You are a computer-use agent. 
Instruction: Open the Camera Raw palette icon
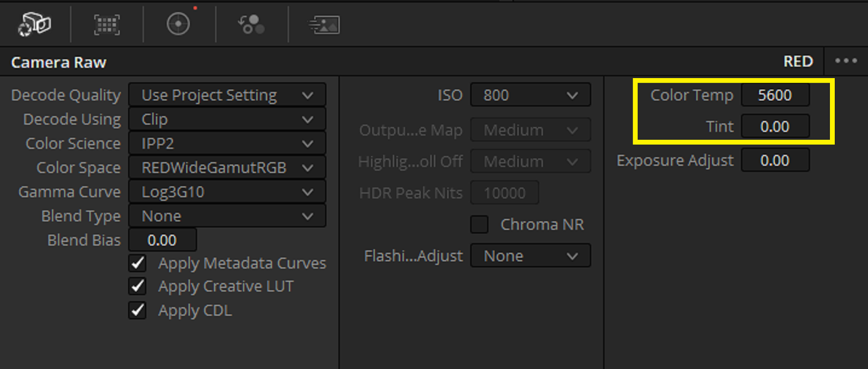pos(35,24)
